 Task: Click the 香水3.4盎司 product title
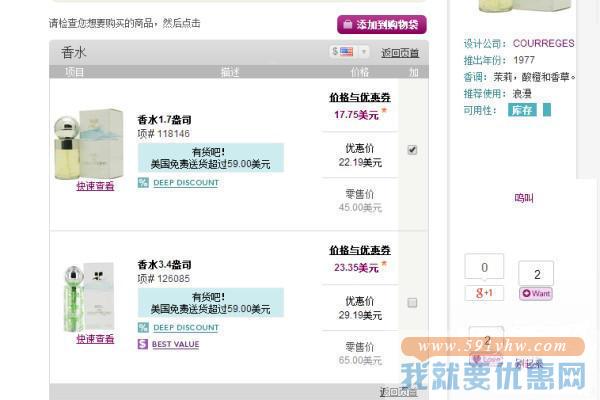point(165,264)
